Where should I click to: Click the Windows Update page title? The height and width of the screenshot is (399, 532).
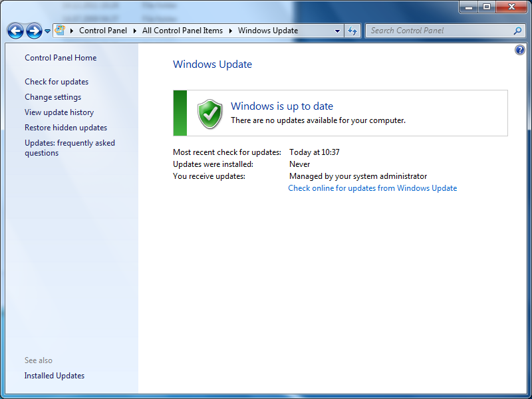[x=212, y=65]
